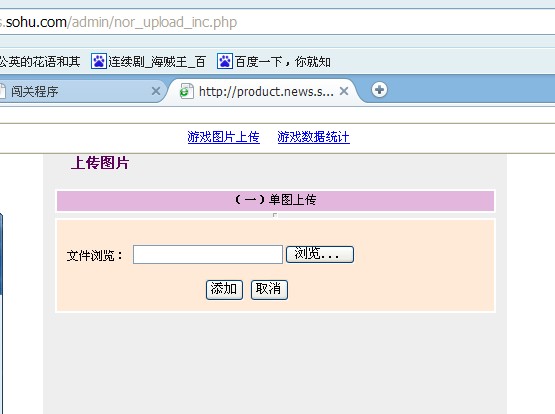Click the 文件浏览： label

95,255
